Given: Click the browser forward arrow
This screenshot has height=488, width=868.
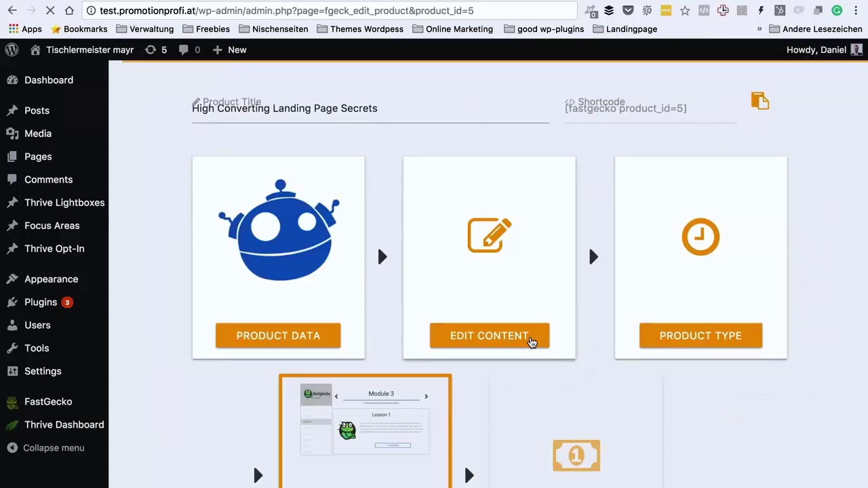Looking at the screenshot, I should tap(32, 10).
